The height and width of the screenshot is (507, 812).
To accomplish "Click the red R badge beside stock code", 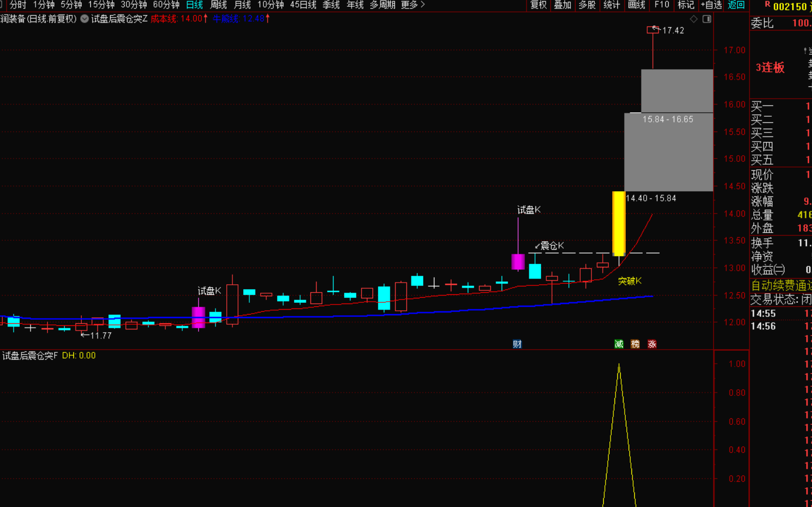I will [767, 5].
